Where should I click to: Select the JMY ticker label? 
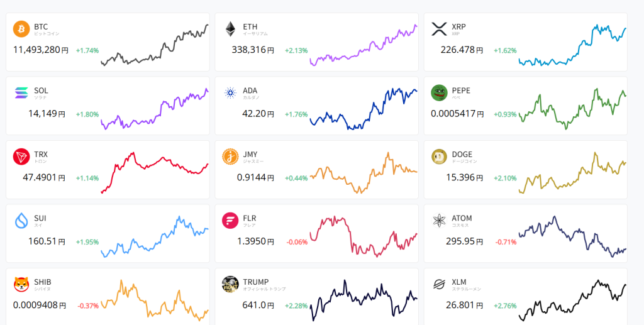point(250,154)
